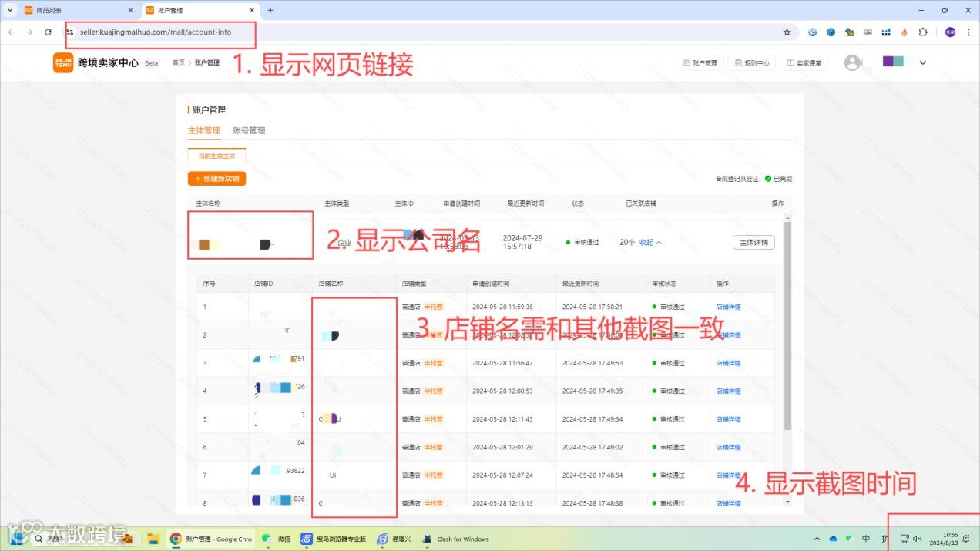This screenshot has height=551, width=980.
Task: Click the browser back arrow
Action: pyautogui.click(x=11, y=32)
